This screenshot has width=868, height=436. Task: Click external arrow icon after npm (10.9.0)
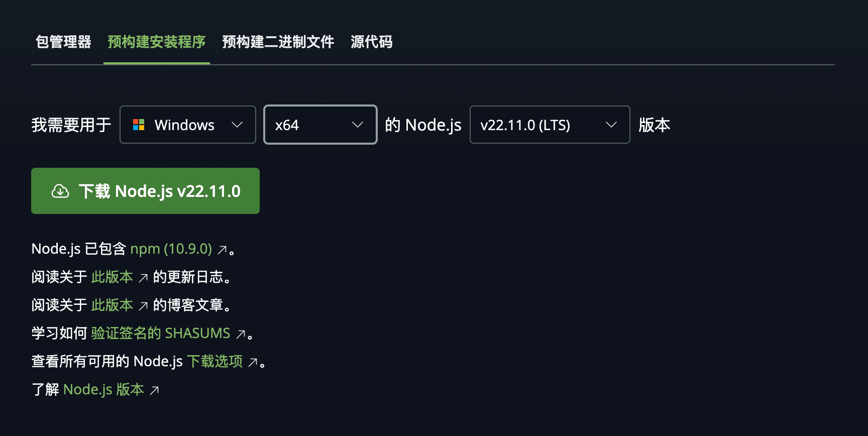(222, 250)
